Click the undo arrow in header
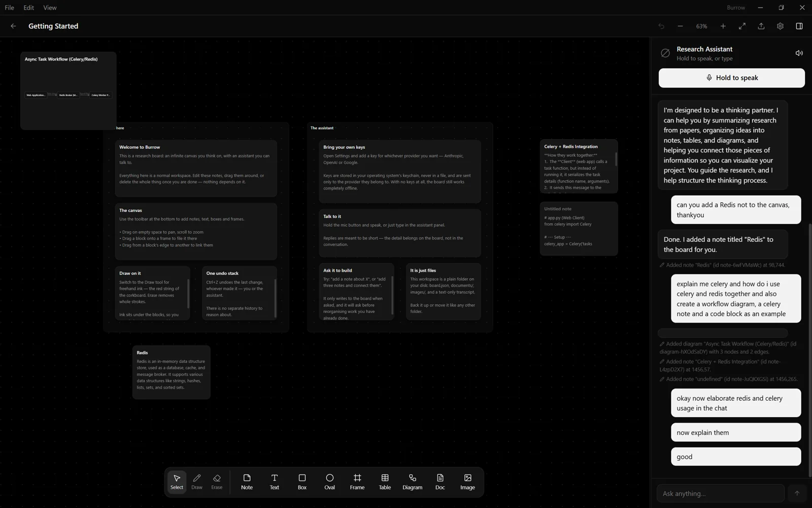Screen dimensions: 812x508 [x=661, y=26]
